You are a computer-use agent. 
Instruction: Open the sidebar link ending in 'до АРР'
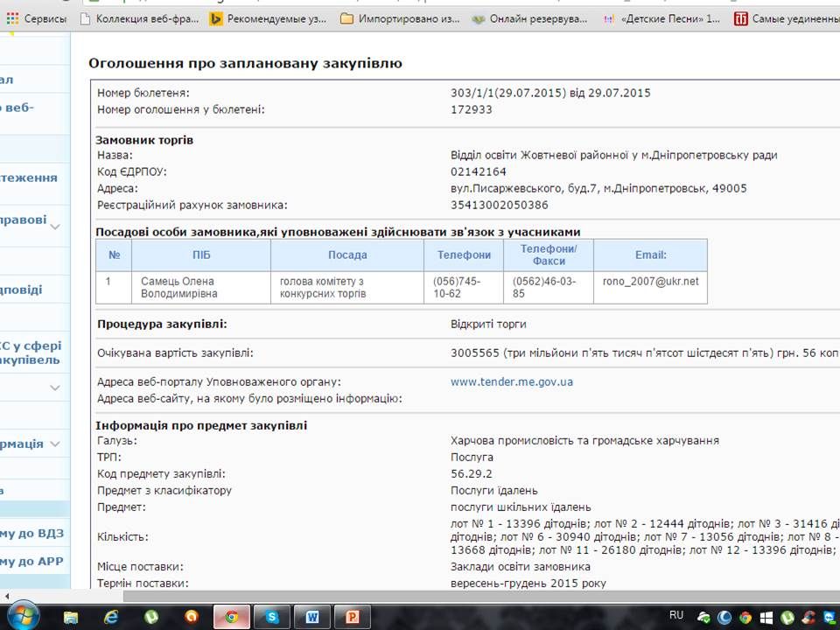pos(31,561)
